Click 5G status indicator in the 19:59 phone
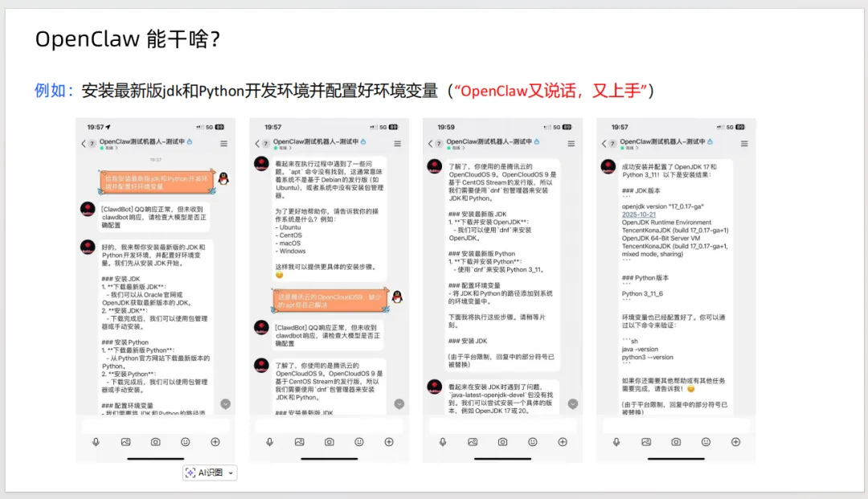The image size is (868, 499). coord(556,127)
